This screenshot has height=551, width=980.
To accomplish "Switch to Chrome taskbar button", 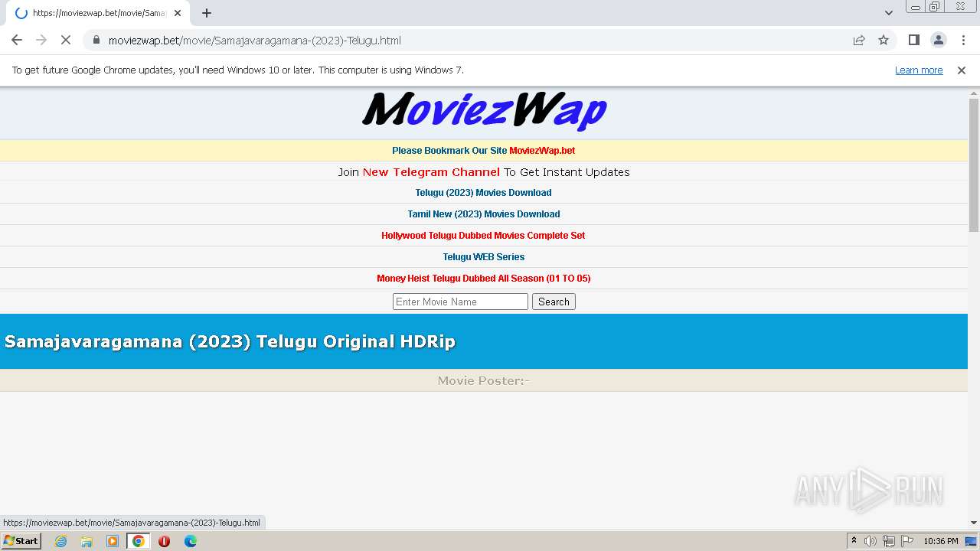I will tap(138, 541).
